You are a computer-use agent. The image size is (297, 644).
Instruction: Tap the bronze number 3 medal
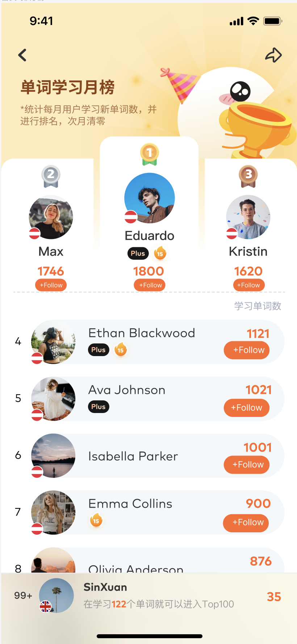248,176
